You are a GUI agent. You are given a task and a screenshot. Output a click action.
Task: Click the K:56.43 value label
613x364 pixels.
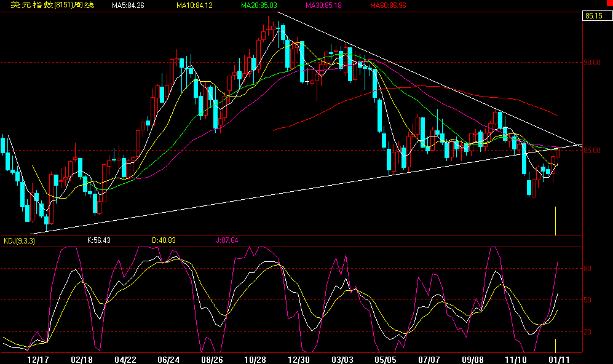[98, 240]
